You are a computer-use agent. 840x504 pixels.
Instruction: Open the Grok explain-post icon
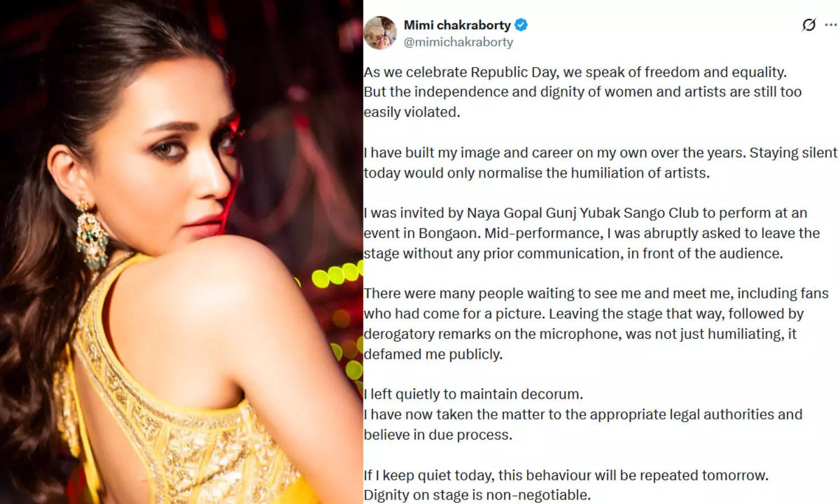809,25
